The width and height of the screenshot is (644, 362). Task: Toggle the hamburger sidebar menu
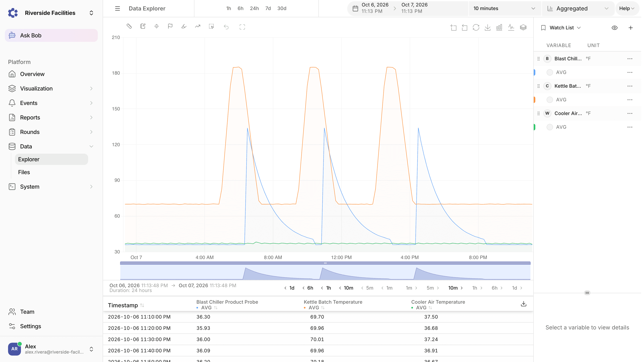pos(118,8)
